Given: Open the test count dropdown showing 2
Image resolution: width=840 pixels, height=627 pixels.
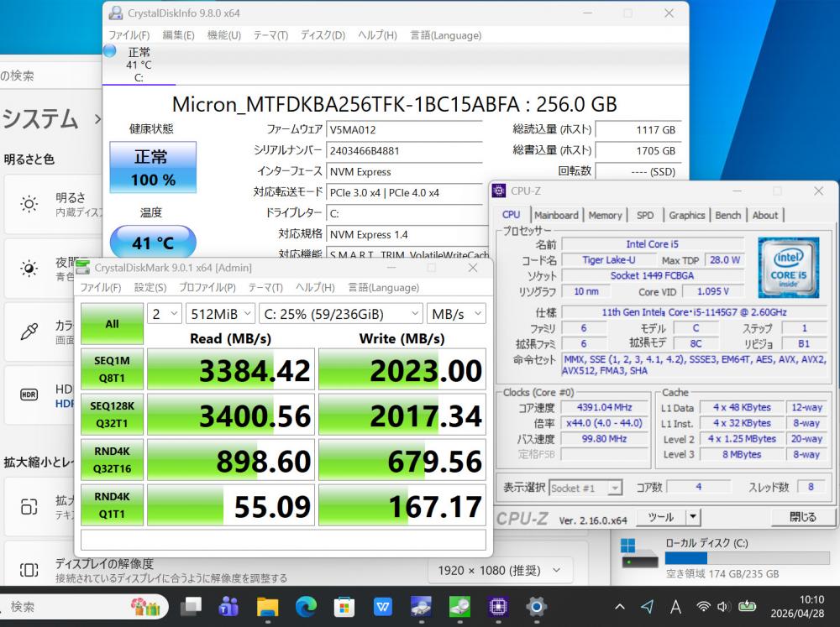Looking at the screenshot, I should tap(165, 314).
